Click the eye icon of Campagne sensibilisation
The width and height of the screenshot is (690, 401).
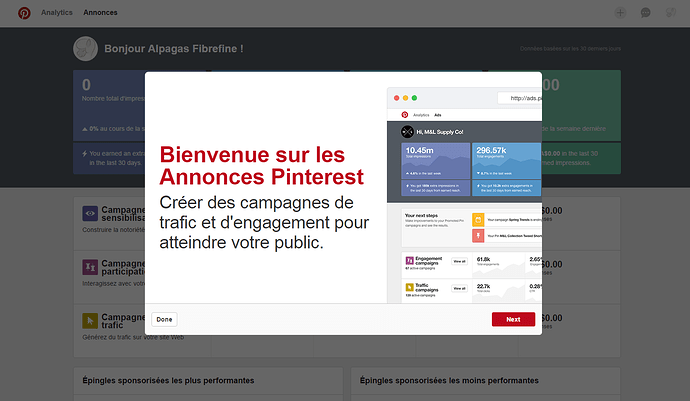90,213
